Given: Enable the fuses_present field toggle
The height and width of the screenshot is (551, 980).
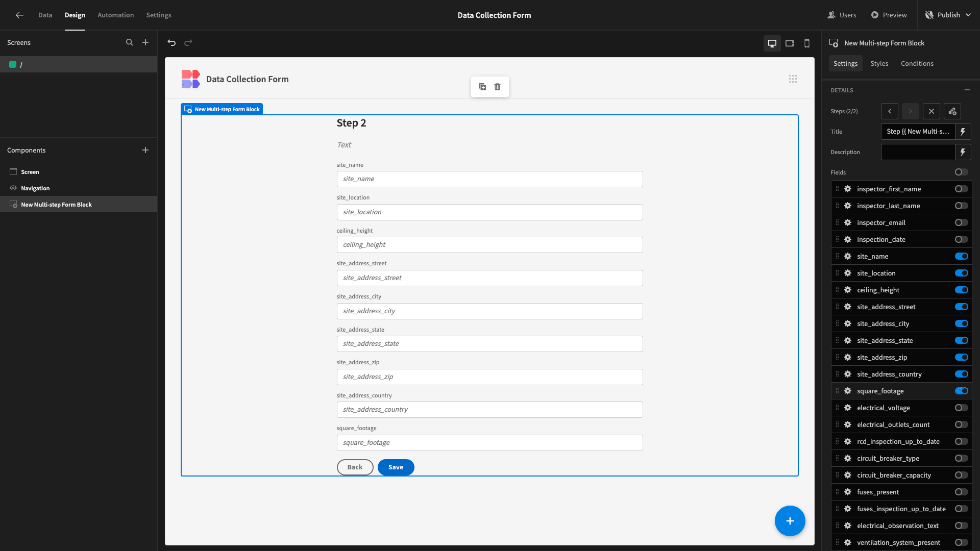Looking at the screenshot, I should (x=962, y=492).
